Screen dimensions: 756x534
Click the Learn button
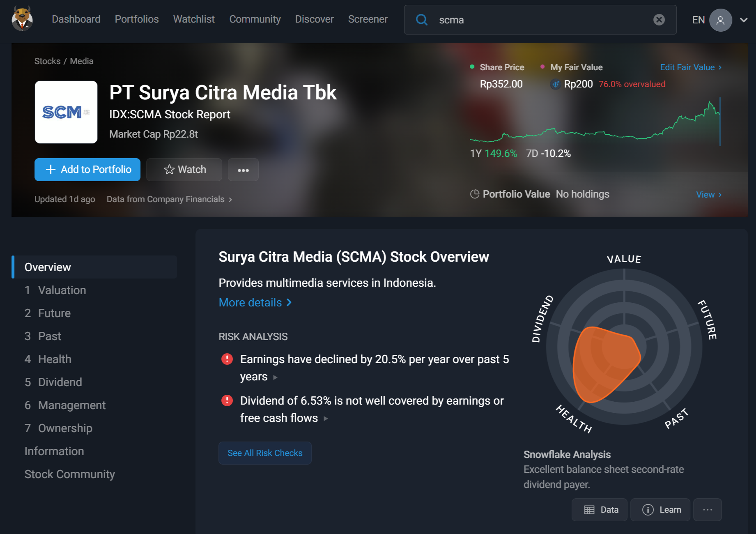(660, 510)
